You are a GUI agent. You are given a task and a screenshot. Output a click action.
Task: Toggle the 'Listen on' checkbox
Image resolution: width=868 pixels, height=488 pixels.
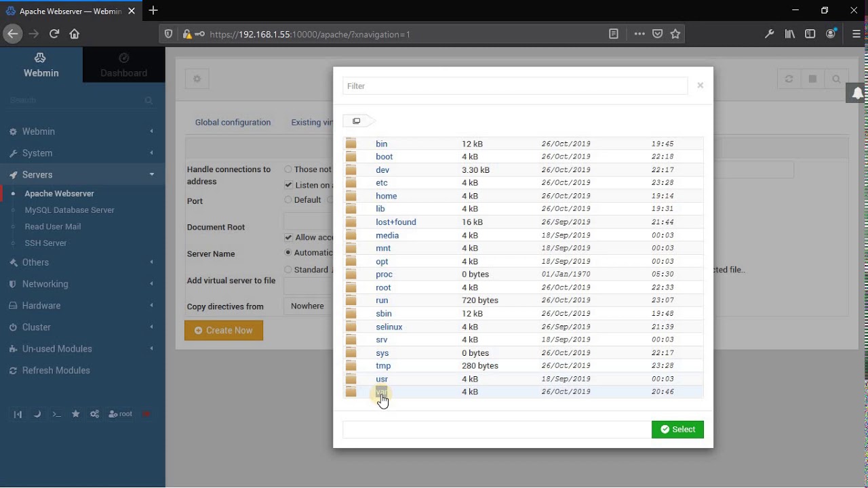click(288, 185)
